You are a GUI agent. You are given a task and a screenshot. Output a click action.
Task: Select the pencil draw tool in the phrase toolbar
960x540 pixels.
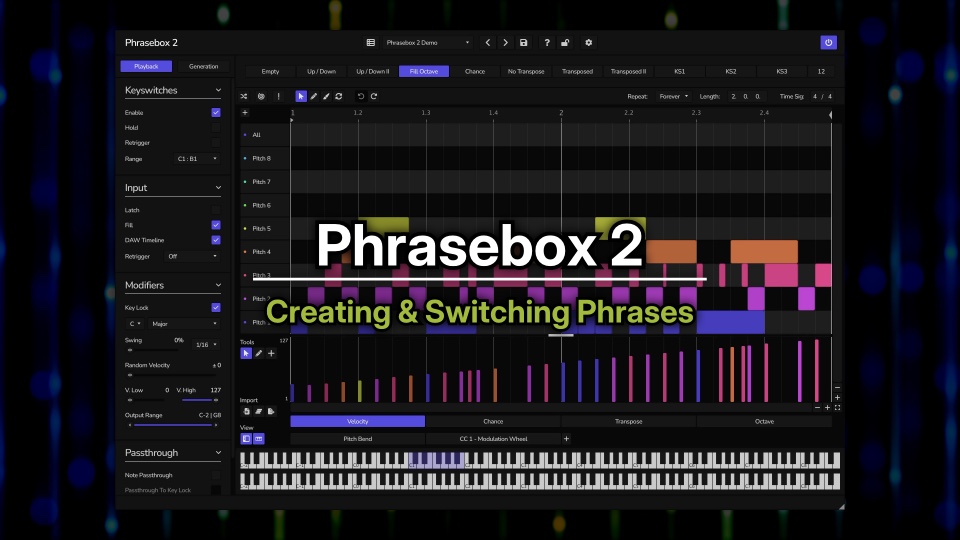point(313,96)
